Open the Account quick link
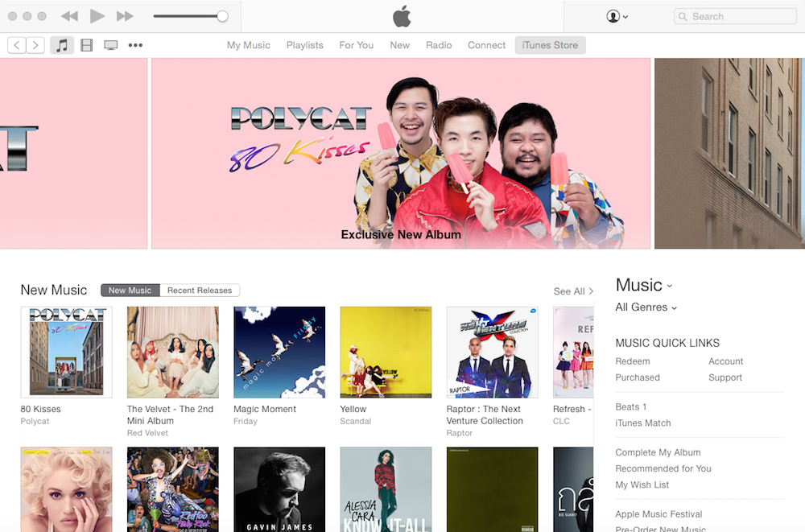 [725, 361]
